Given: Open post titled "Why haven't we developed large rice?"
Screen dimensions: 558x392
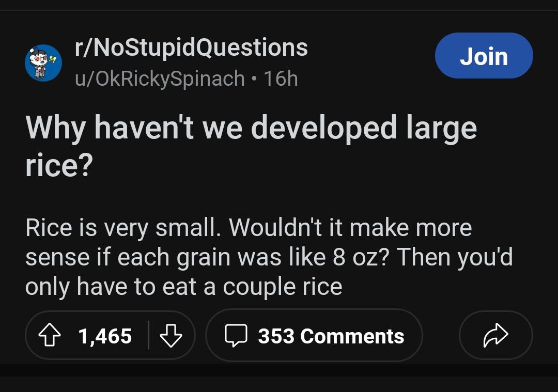Looking at the screenshot, I should tap(251, 129).
